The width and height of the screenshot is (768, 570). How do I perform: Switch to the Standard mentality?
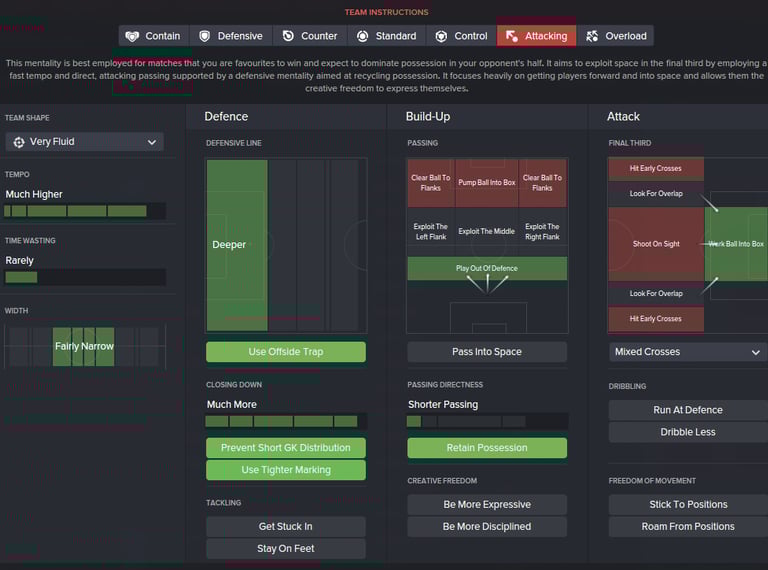386,36
